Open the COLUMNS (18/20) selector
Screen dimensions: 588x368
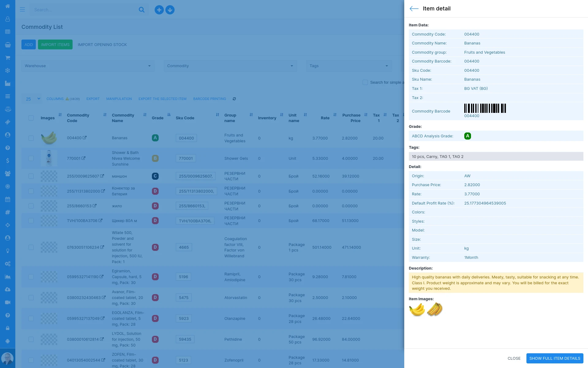(x=63, y=99)
